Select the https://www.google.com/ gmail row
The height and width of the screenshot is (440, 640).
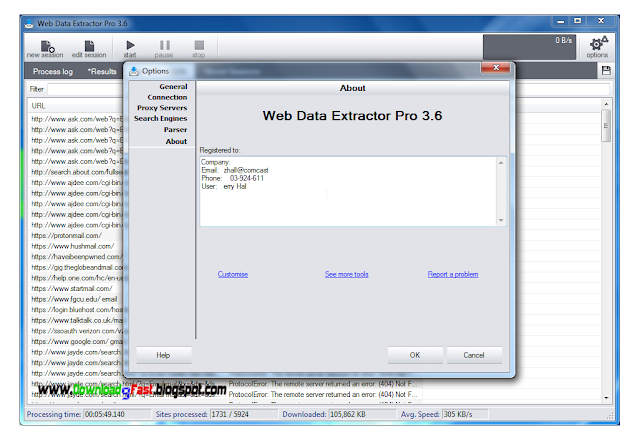76,342
